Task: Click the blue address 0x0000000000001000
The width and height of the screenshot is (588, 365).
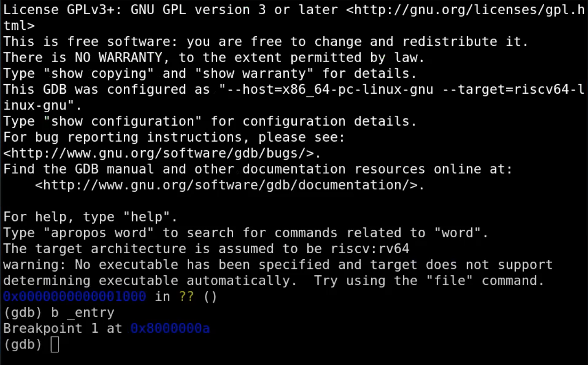Action: click(75, 297)
